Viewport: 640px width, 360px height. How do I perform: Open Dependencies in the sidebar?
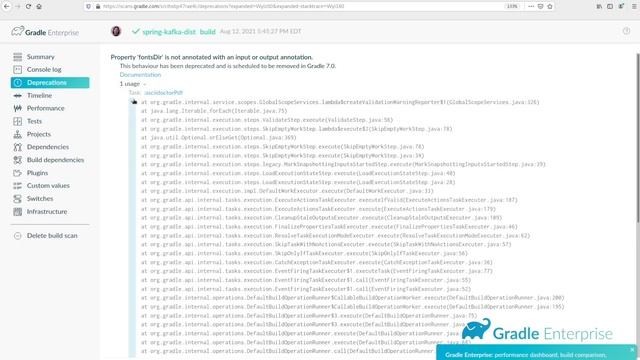48,147
